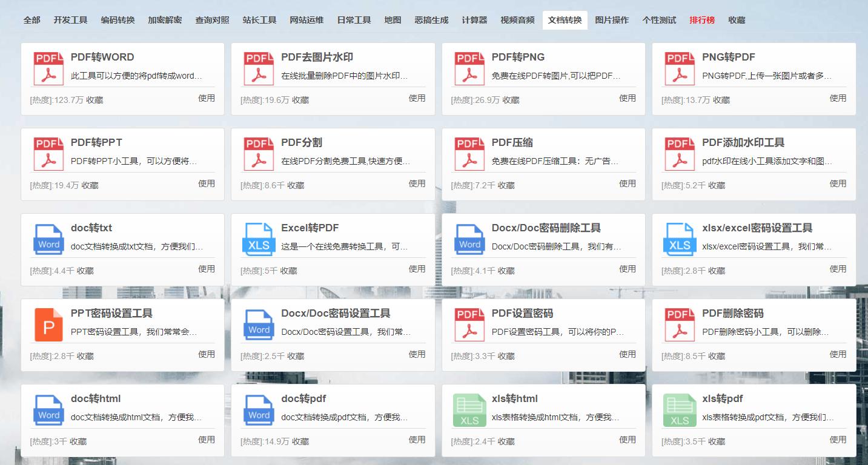Open the doc转txt Word icon
The image size is (868, 465).
pos(48,239)
